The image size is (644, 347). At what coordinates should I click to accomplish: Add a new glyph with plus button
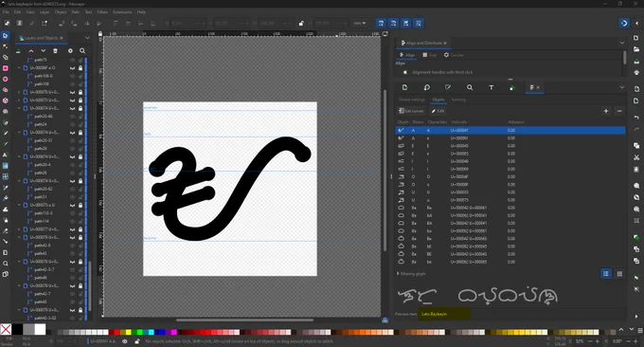click(606, 111)
